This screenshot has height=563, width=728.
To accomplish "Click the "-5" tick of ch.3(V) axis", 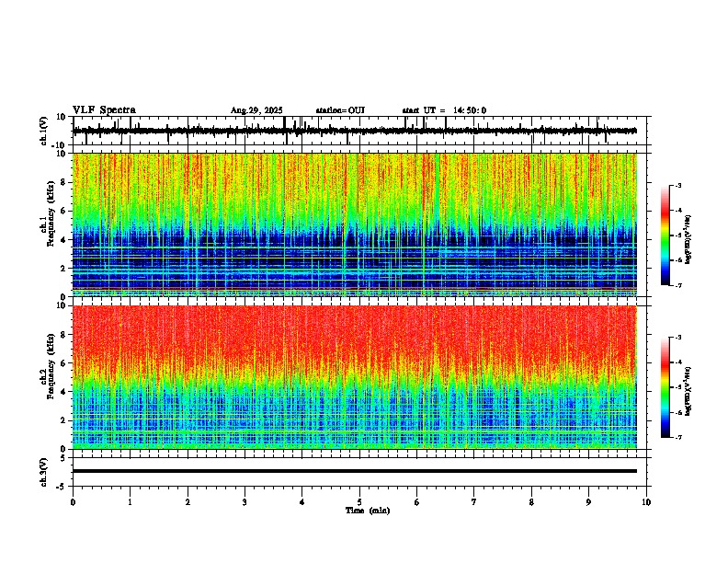I will click(x=62, y=487).
